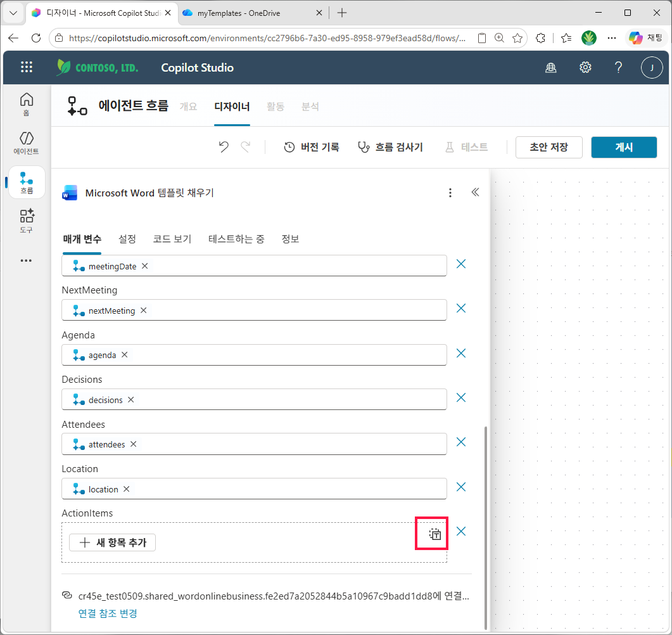This screenshot has height=635, width=672.
Task: Remove the decisions token
Action: point(130,400)
